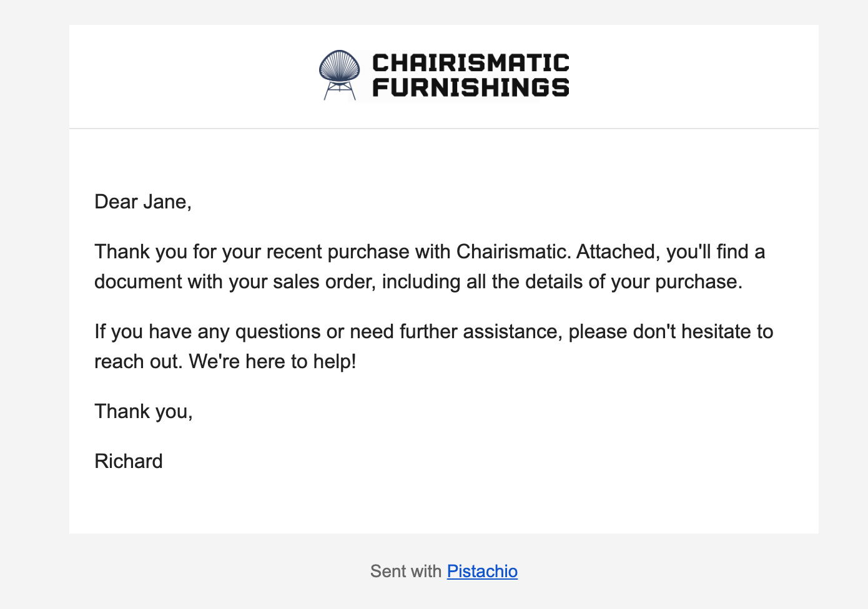Click the "Dear Jane," greeting line

(x=143, y=202)
